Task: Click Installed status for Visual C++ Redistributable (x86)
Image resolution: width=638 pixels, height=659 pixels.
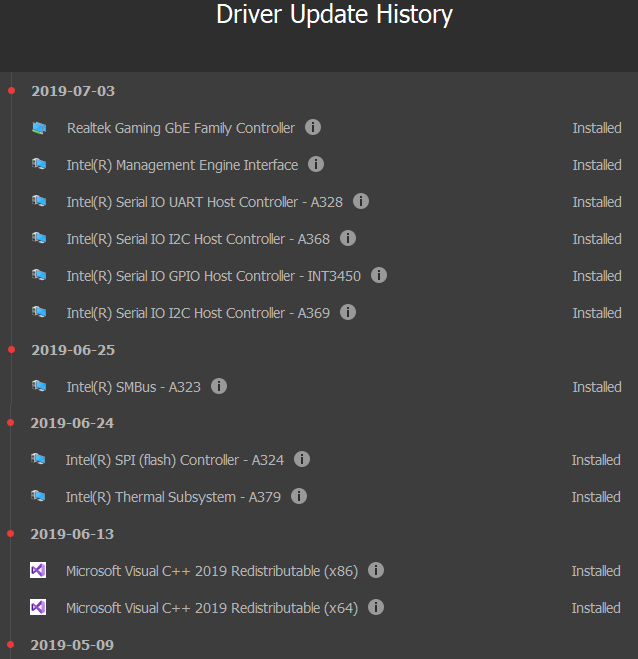Action: (x=596, y=571)
